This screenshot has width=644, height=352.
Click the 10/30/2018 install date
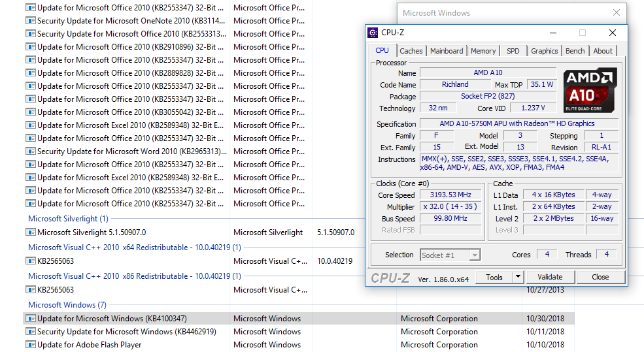(545, 318)
